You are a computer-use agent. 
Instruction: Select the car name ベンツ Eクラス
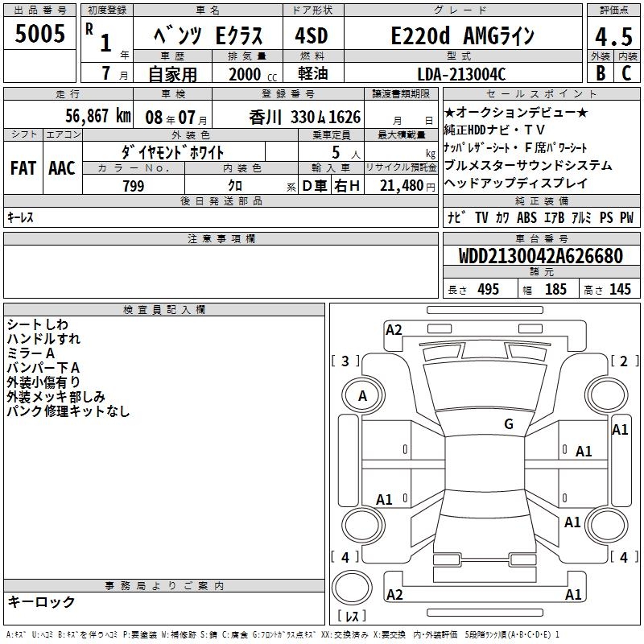pyautogui.click(x=208, y=35)
